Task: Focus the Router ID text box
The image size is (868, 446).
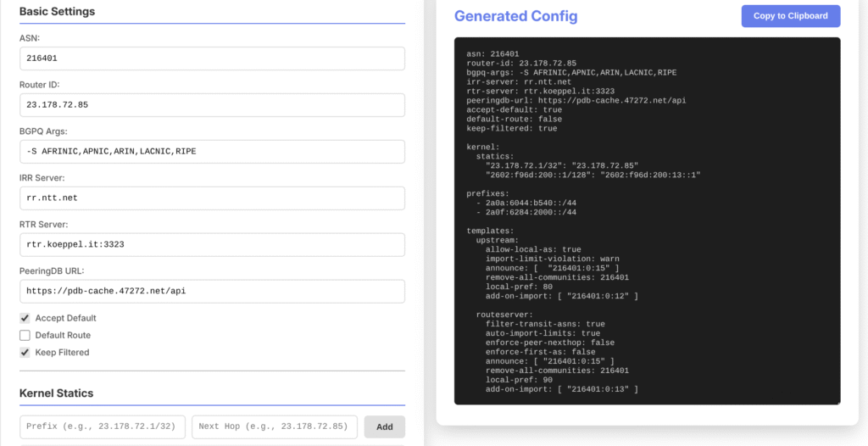Action: (x=211, y=105)
